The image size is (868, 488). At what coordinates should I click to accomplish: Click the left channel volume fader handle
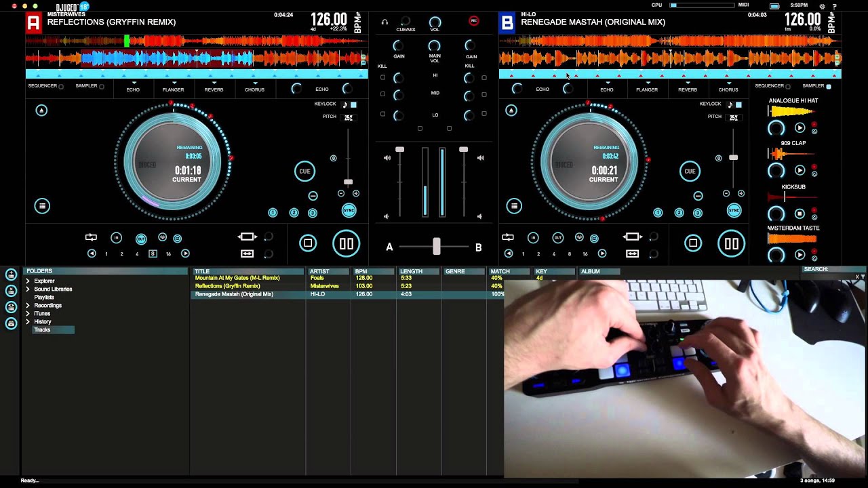tap(399, 149)
